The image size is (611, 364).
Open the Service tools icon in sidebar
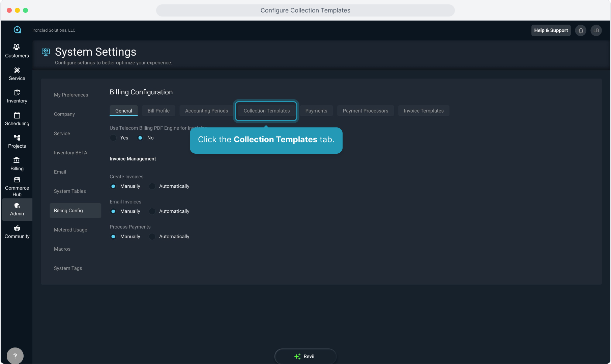point(17,70)
